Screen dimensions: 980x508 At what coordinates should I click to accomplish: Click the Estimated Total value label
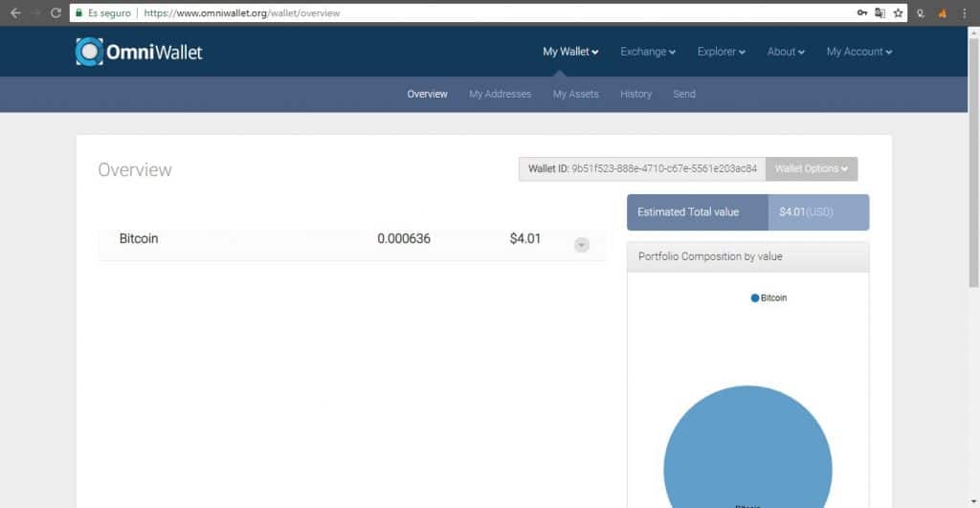point(688,211)
